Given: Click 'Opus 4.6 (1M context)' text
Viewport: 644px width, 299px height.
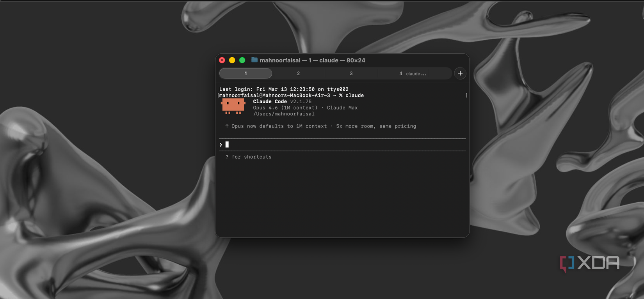Looking at the screenshot, I should pos(285,108).
